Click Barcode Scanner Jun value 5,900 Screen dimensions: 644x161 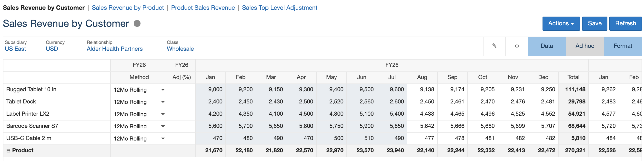[x=362, y=126]
